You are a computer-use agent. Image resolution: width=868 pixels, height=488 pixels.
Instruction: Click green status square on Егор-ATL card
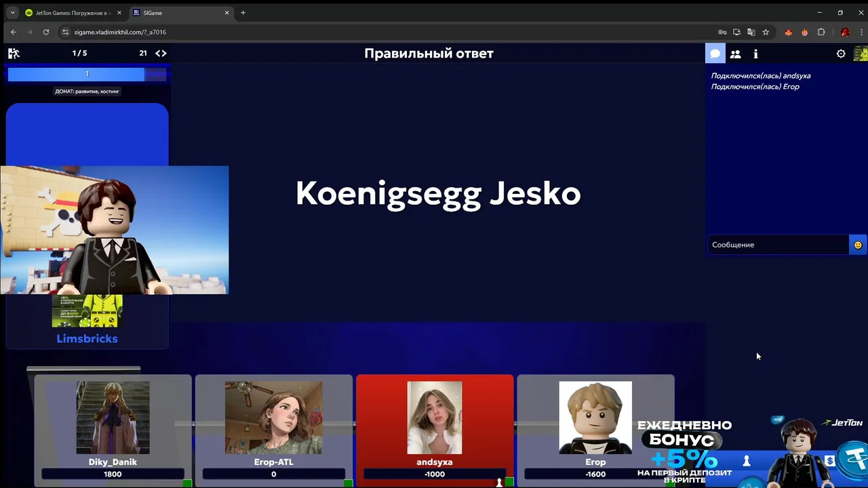tap(349, 483)
